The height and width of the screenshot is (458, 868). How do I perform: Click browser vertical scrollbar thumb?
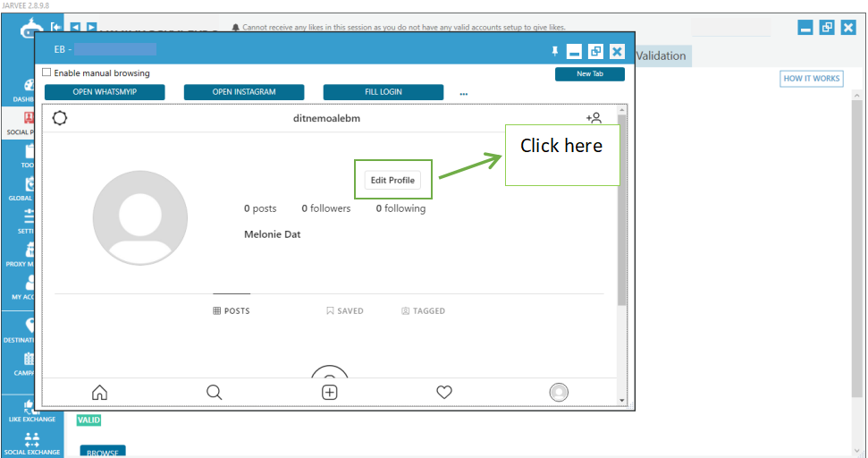(x=621, y=210)
